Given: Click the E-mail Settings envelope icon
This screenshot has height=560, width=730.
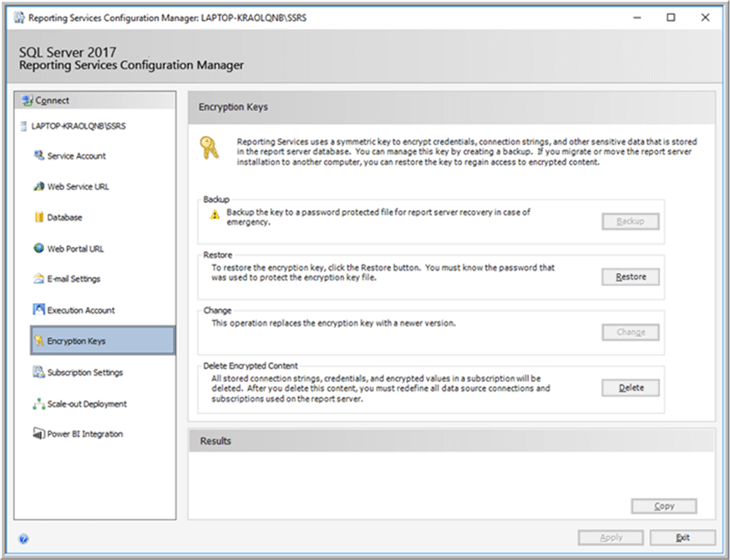Looking at the screenshot, I should (39, 279).
